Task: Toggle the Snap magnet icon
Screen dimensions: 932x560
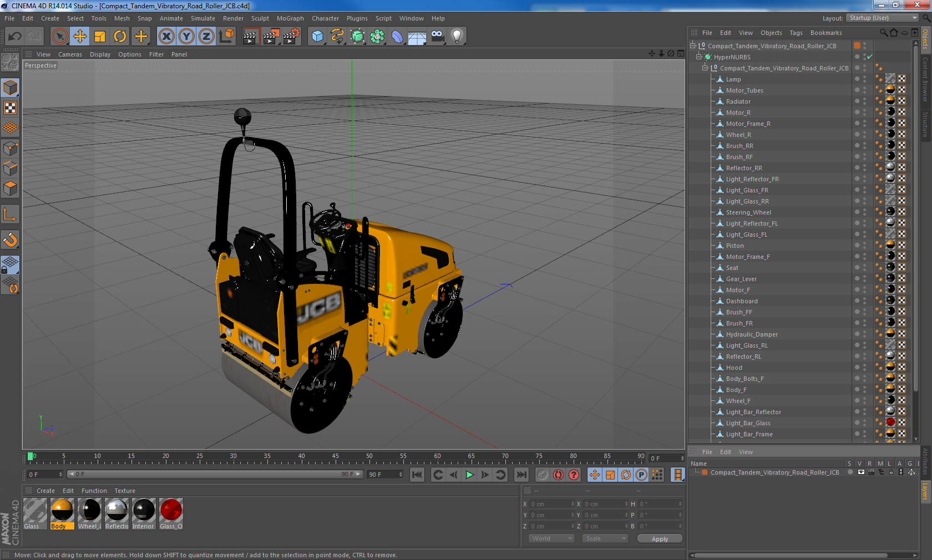Action: [x=10, y=240]
